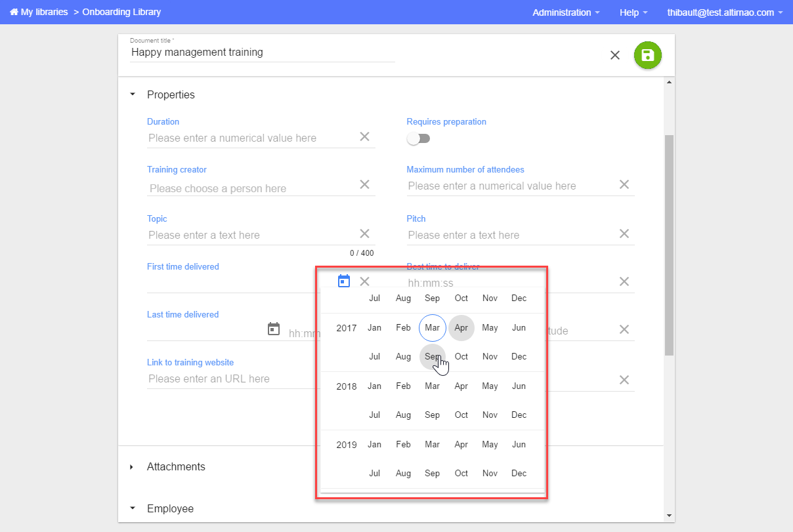The image size is (793, 532).
Task: Click the form's vertical scrollbar thumb
Action: coord(669,245)
